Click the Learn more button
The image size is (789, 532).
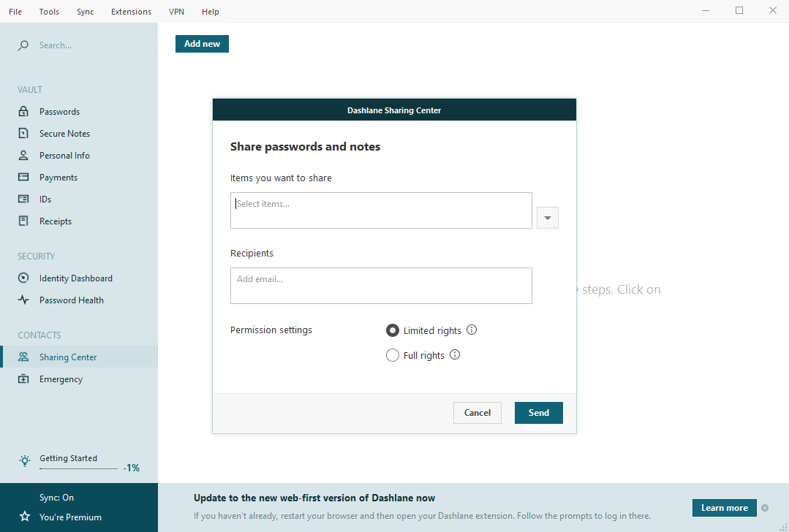(x=724, y=508)
